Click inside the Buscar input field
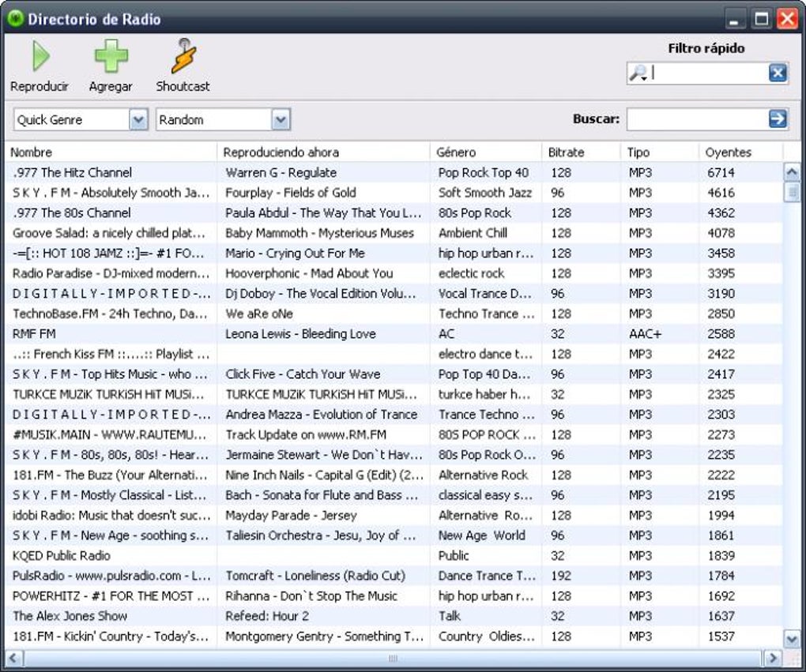Viewport: 806px width, 672px height. coord(695,118)
